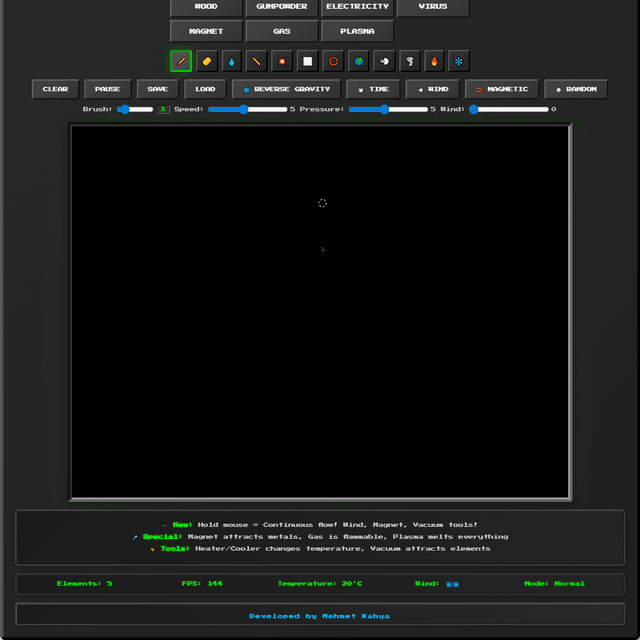Select the pencil draw tool
The width and height of the screenshot is (640, 640).
pos(181,61)
